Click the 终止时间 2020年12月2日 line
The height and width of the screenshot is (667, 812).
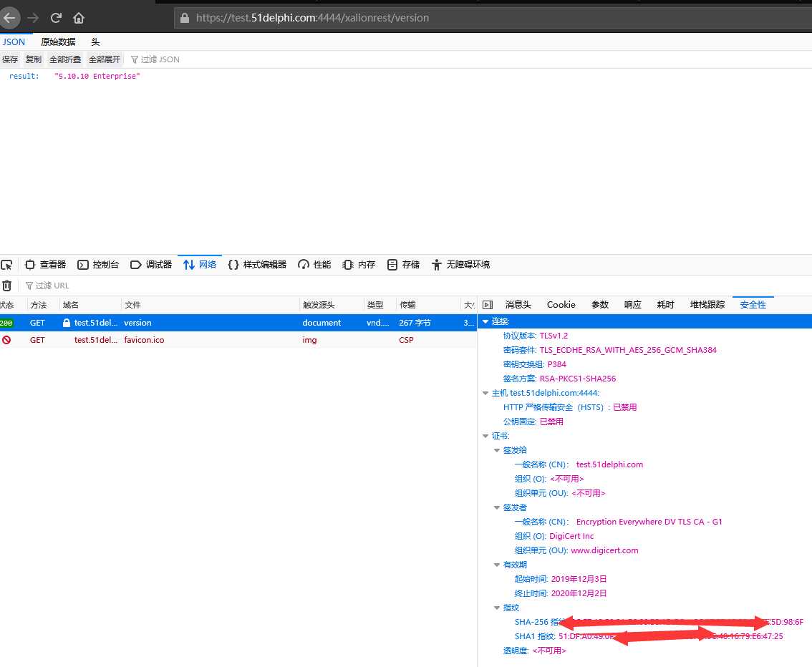click(x=561, y=593)
